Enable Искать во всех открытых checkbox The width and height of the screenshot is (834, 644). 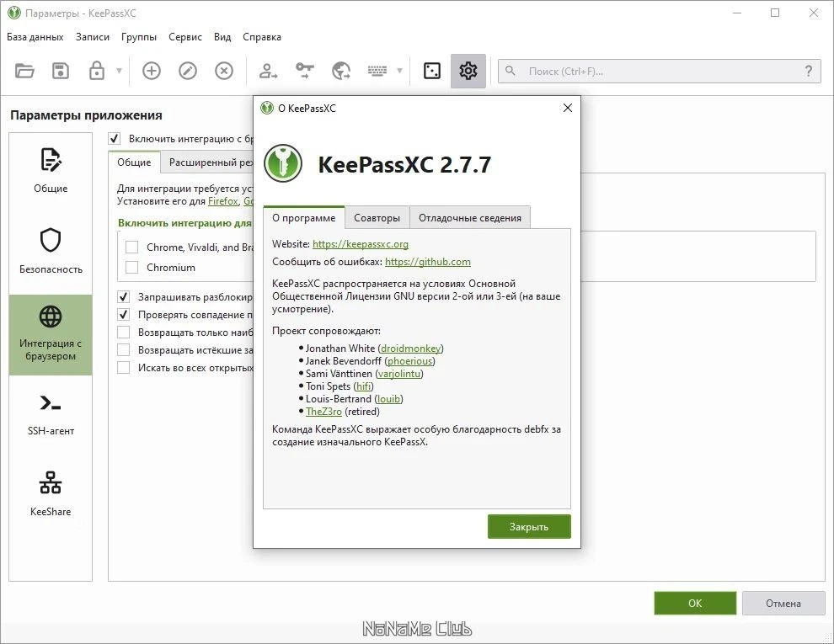[123, 368]
